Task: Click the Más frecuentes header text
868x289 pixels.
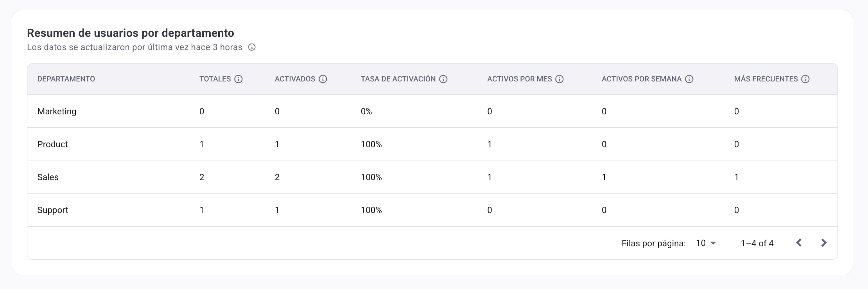Action: point(766,79)
